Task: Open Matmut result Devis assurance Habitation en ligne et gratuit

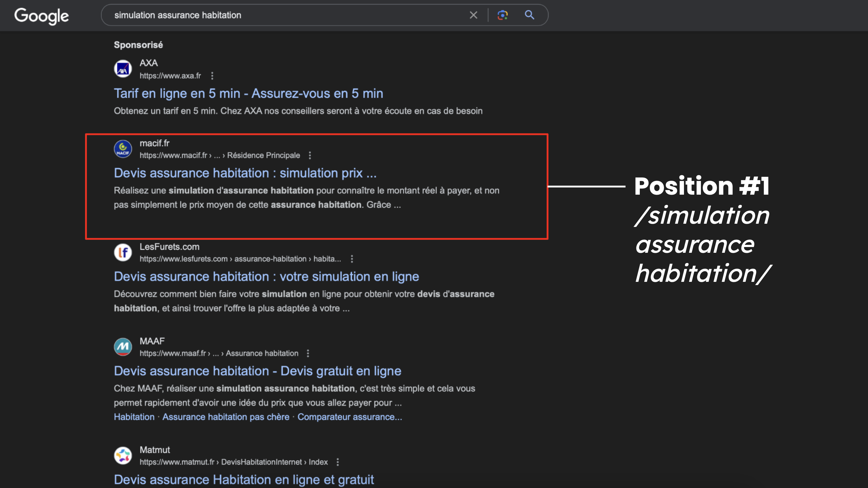Action: (244, 480)
